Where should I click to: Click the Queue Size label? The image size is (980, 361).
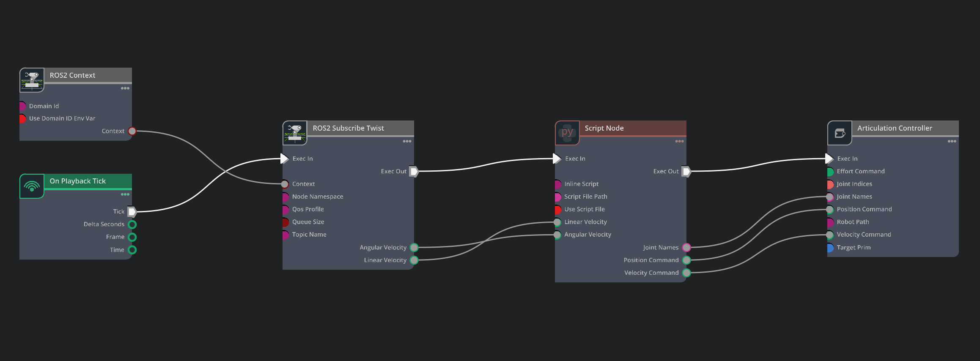[308, 222]
